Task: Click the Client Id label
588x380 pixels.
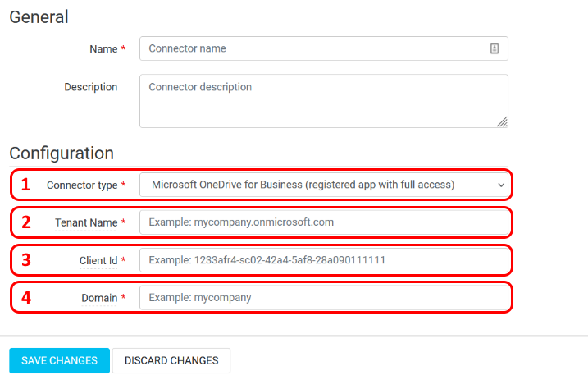Action: (98, 261)
